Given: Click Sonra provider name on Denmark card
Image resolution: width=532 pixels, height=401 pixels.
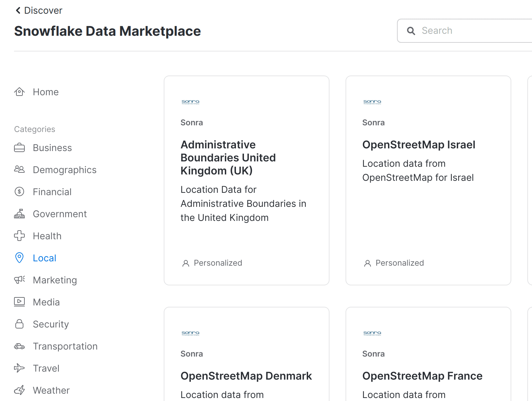Looking at the screenshot, I should click(x=192, y=354).
